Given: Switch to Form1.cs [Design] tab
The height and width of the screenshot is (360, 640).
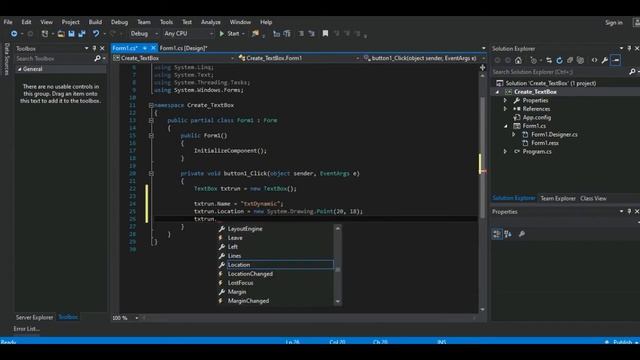Looking at the screenshot, I should click(x=183, y=48).
